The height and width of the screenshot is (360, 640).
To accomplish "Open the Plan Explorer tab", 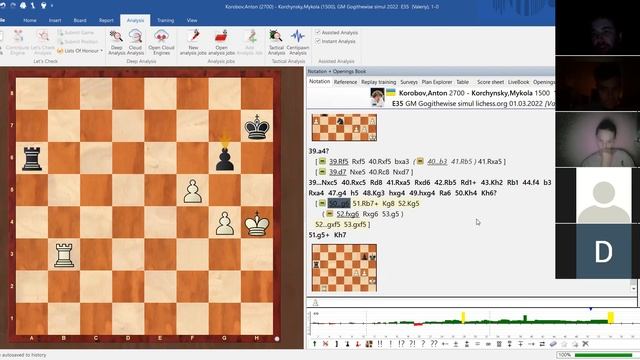I will 437,82.
